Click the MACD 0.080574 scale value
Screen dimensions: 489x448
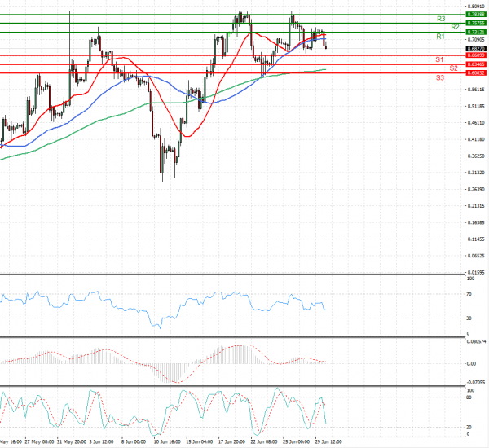[477, 341]
